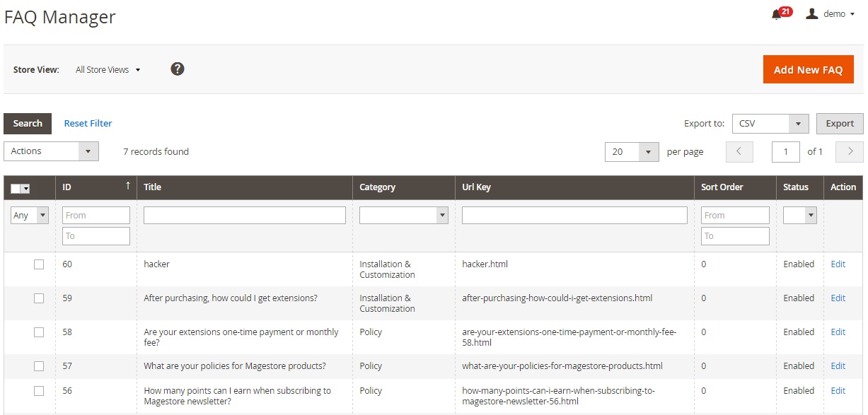The width and height of the screenshot is (868, 415).
Task: Click the demo user account icon
Action: (812, 14)
